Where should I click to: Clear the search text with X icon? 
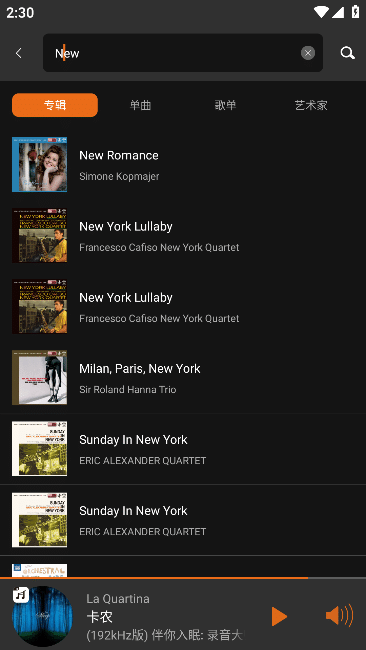308,53
